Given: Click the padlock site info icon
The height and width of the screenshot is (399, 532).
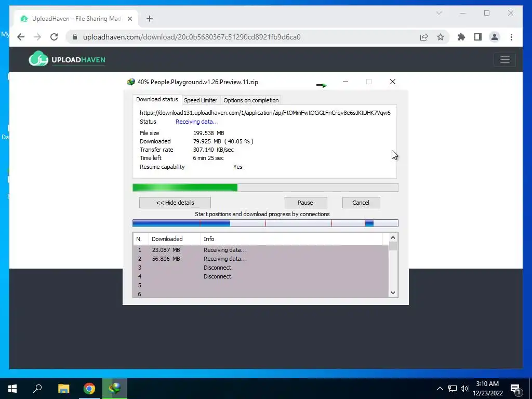Looking at the screenshot, I should point(75,37).
